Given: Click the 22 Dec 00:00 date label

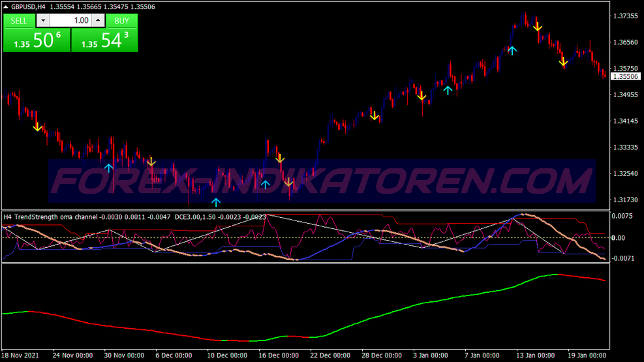Looking at the screenshot, I should coord(330,355).
